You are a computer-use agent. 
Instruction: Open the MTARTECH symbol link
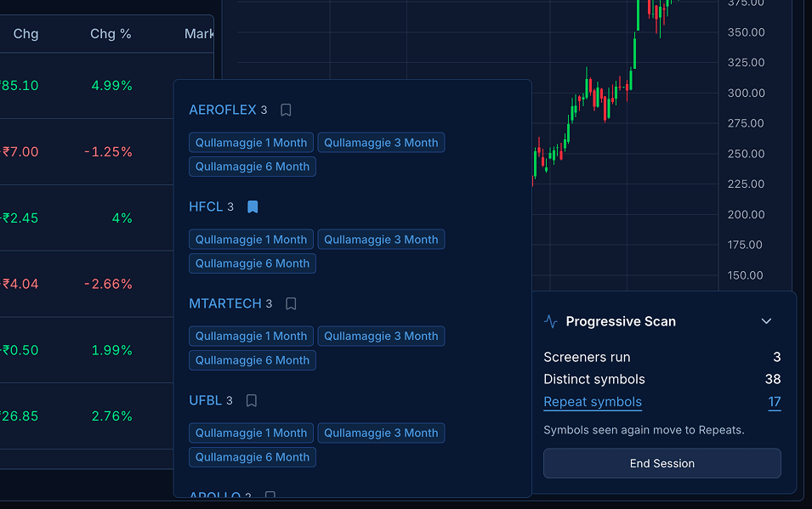[225, 303]
